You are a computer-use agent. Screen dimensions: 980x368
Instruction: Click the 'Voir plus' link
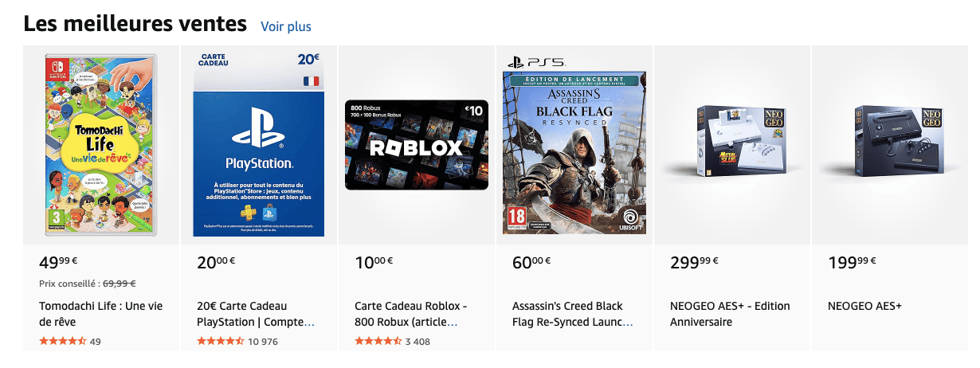pyautogui.click(x=285, y=26)
